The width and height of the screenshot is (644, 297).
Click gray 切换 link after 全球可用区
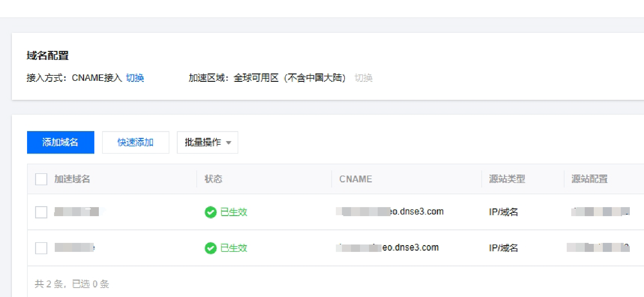point(363,78)
